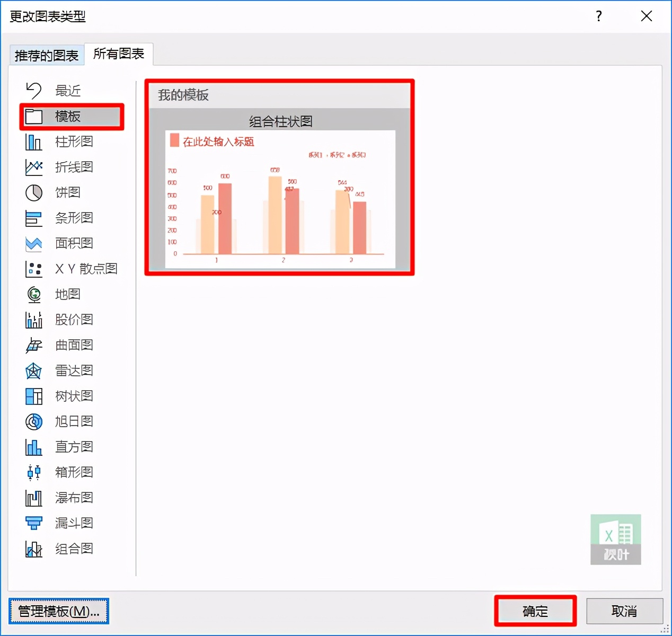Select the 直方图 histogram type
Image resolution: width=672 pixels, height=636 pixels.
pos(74,447)
